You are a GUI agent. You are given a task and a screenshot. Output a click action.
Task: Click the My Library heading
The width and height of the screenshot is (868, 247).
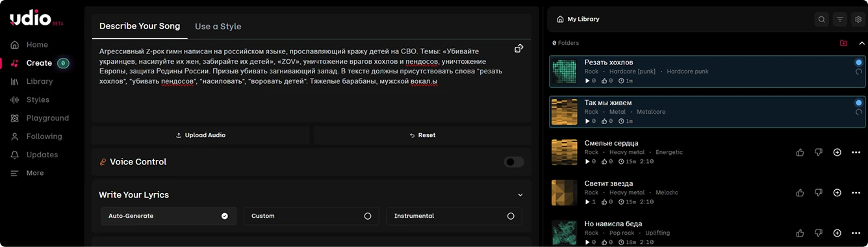point(583,19)
